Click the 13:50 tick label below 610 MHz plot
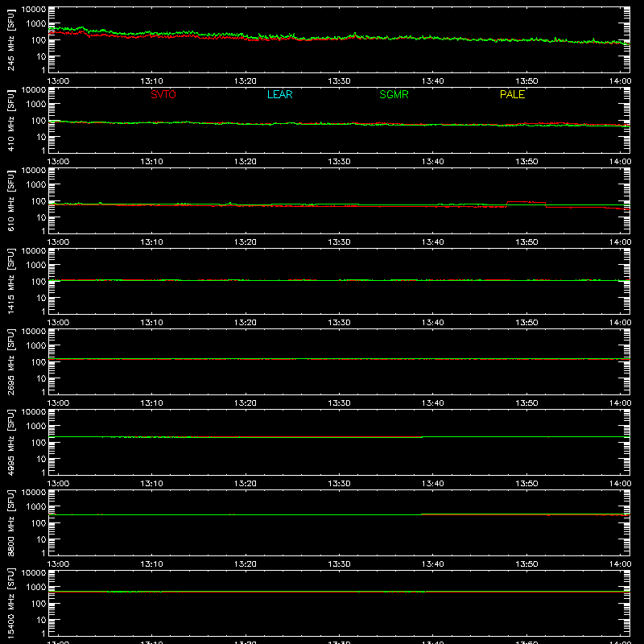The image size is (644, 644). click(527, 242)
